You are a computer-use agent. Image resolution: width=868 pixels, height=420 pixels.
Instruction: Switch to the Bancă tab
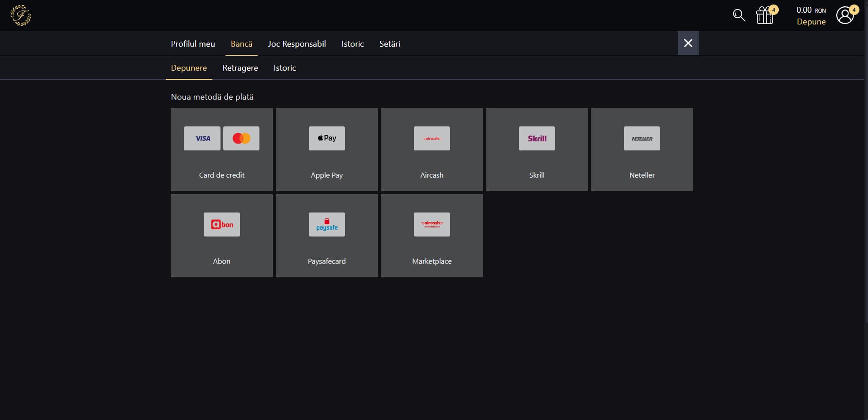pyautogui.click(x=242, y=44)
